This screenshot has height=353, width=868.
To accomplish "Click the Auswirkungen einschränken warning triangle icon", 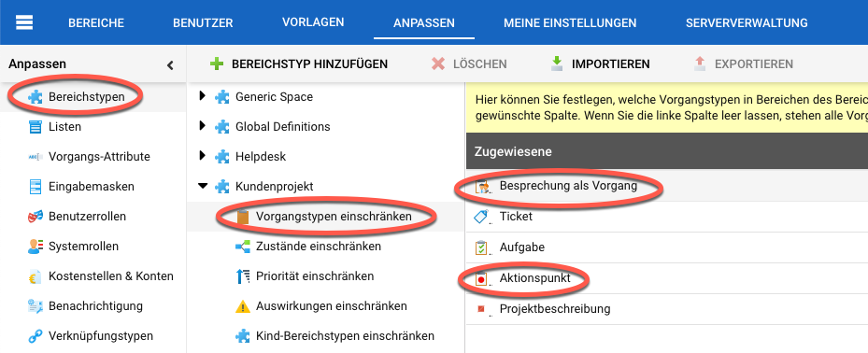I will tap(243, 306).
